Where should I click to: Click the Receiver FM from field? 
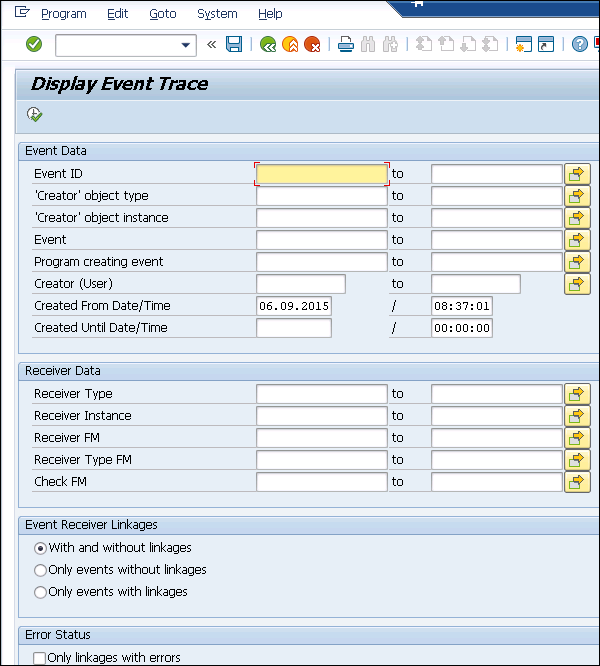[322, 438]
